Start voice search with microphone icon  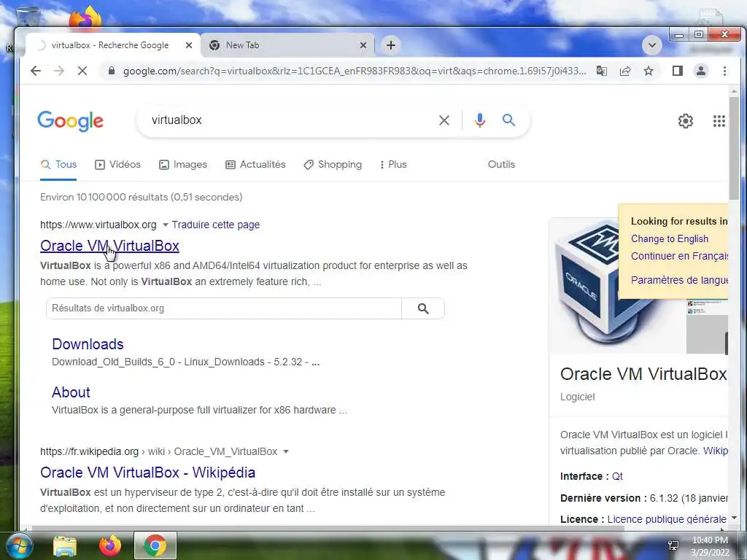(480, 120)
